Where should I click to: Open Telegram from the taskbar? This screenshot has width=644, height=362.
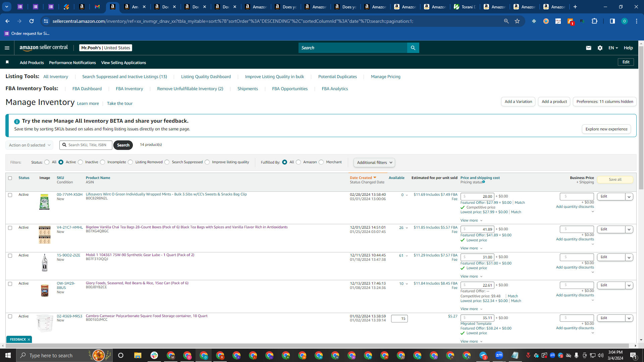tap(483, 355)
